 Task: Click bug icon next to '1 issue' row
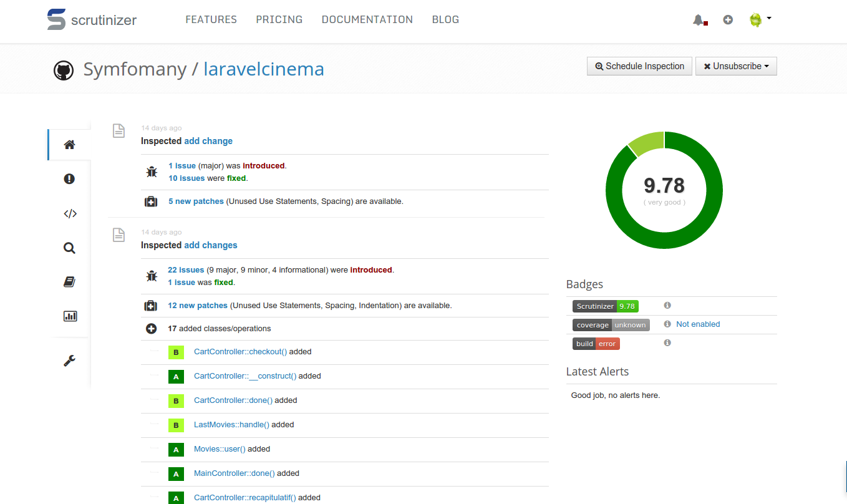tap(152, 172)
